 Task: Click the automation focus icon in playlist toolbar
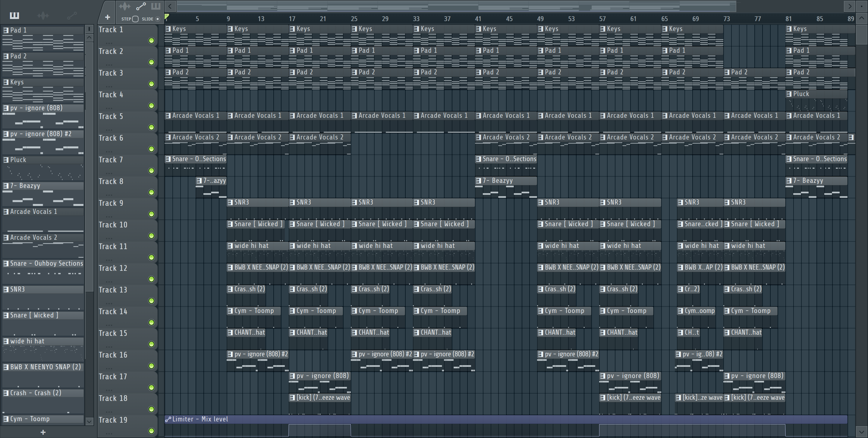click(x=140, y=6)
